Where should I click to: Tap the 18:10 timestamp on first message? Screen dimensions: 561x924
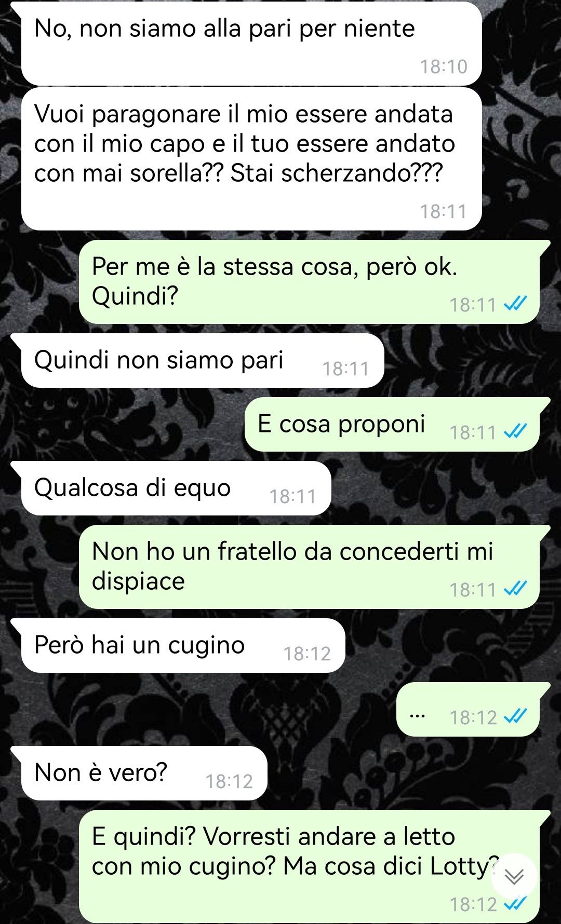point(444,67)
